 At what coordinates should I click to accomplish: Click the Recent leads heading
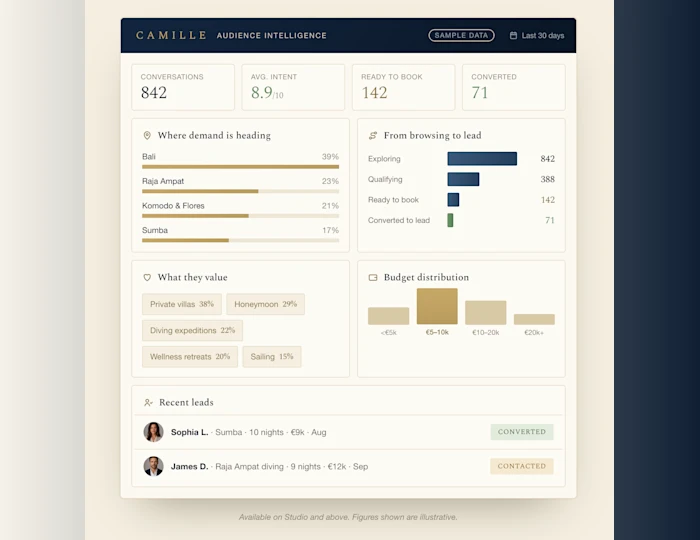pos(186,403)
